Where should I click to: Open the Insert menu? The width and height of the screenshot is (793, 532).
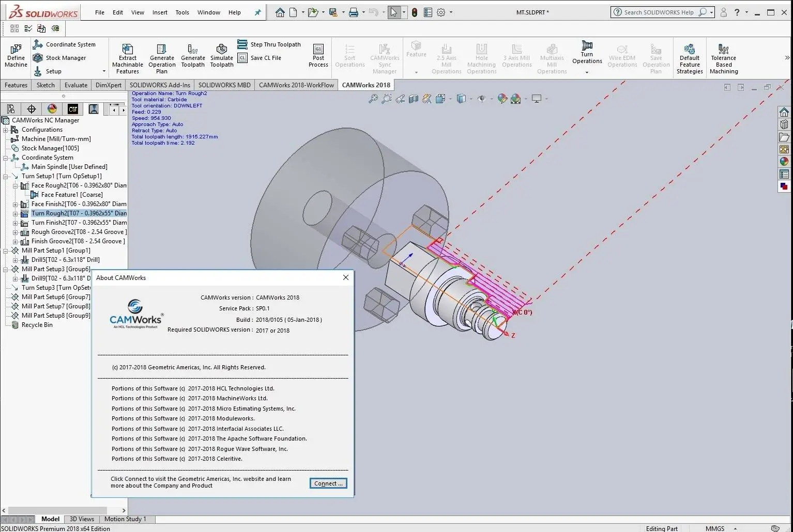160,12
